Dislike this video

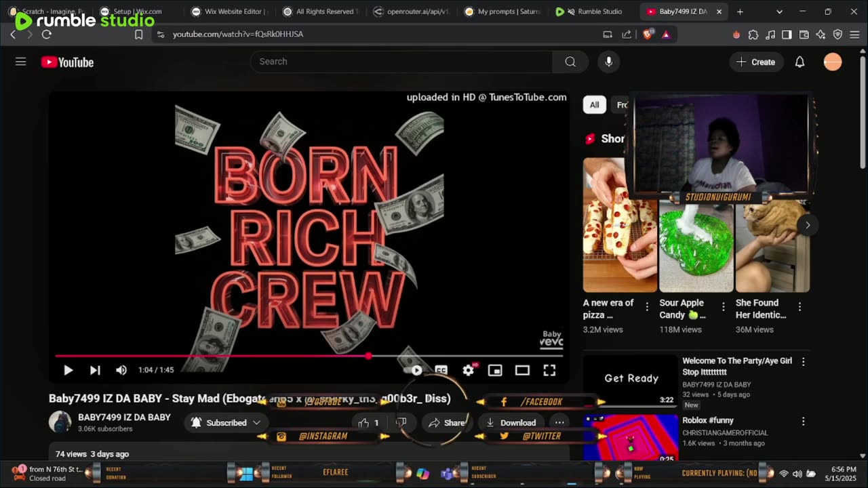[401, 422]
